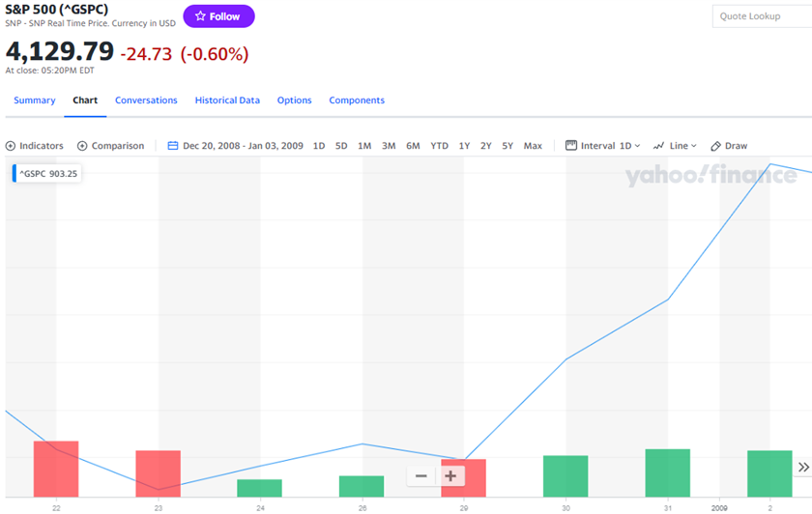Click the Follow star button
Screen dimensions: 812x514
(218, 16)
